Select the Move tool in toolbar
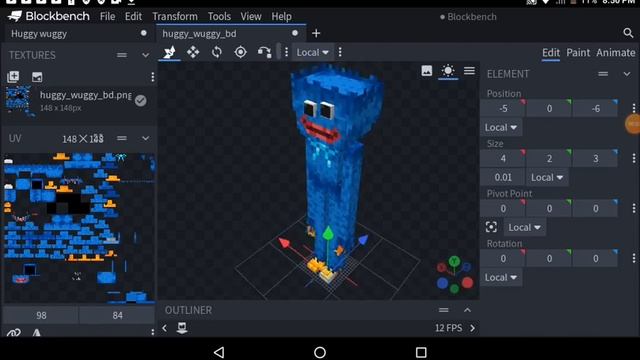 pyautogui.click(x=169, y=52)
